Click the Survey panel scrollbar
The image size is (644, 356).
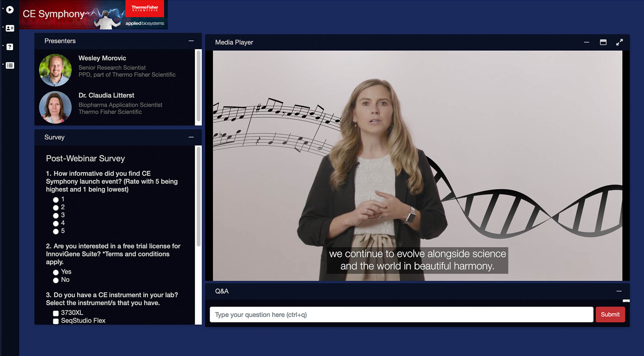point(199,197)
